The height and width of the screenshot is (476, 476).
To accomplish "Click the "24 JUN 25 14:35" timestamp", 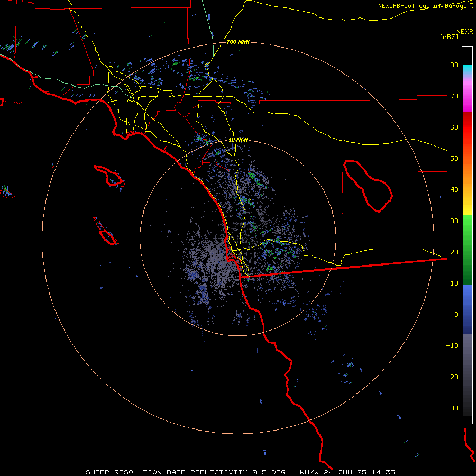I will [x=360, y=472].
